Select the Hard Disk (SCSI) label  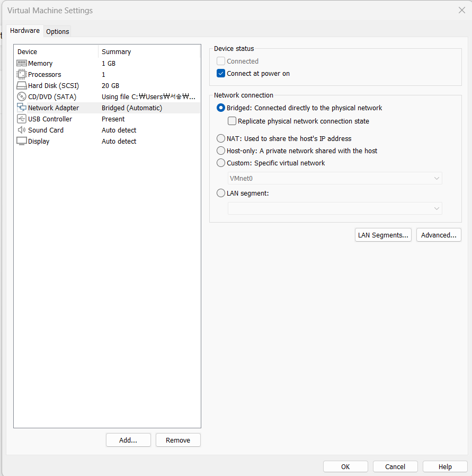[x=54, y=86]
